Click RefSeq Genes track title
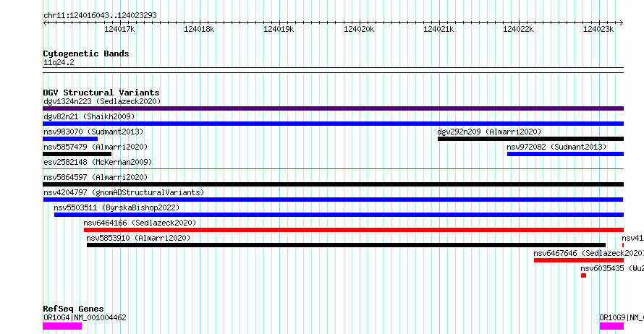This screenshot has width=644, height=334. [74, 309]
